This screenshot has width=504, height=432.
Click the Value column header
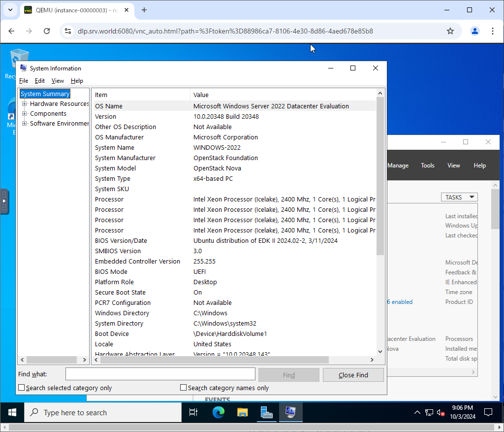(283, 95)
